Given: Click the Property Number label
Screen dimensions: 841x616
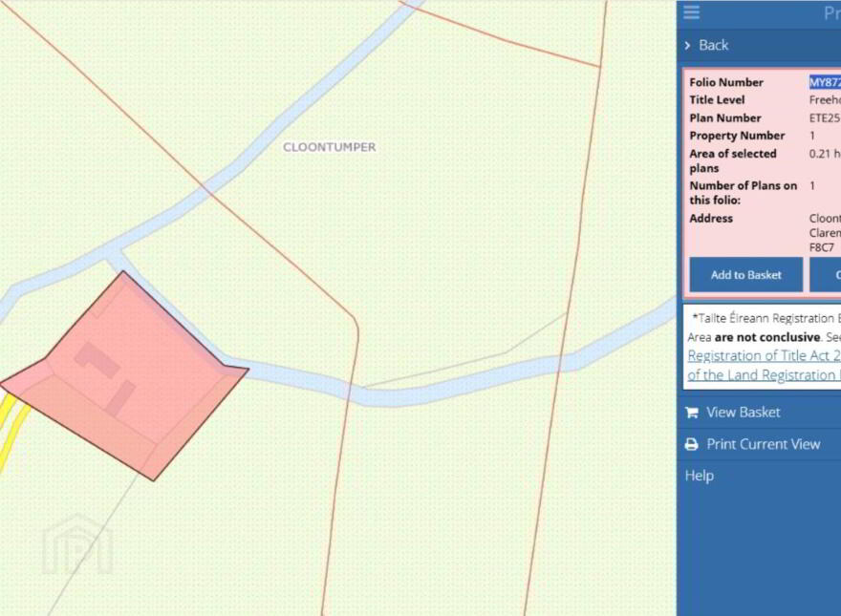Looking at the screenshot, I should (x=737, y=136).
